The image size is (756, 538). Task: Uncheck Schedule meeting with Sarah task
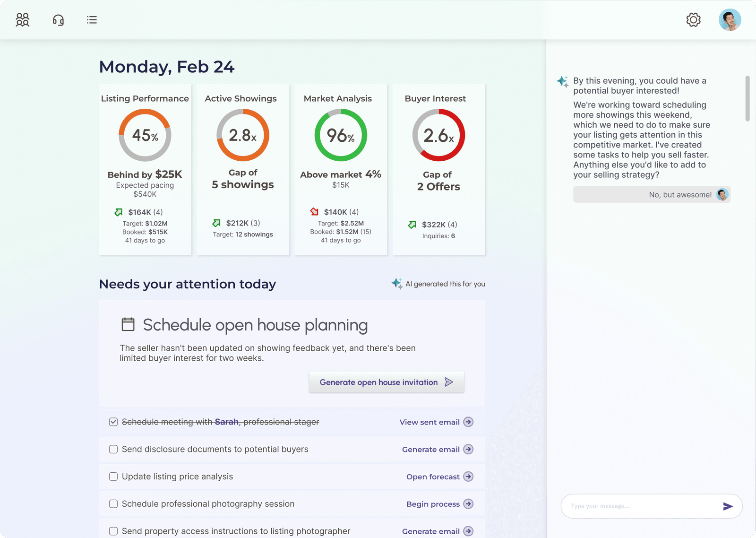tap(113, 422)
